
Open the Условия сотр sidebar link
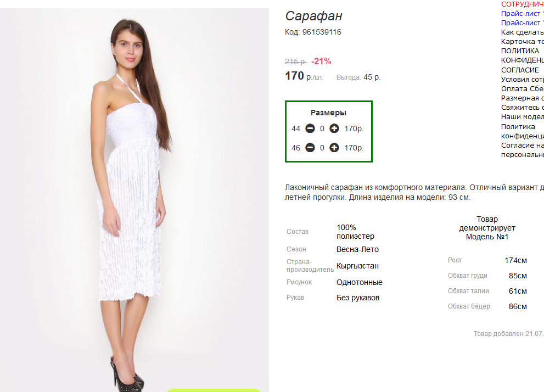(x=522, y=79)
